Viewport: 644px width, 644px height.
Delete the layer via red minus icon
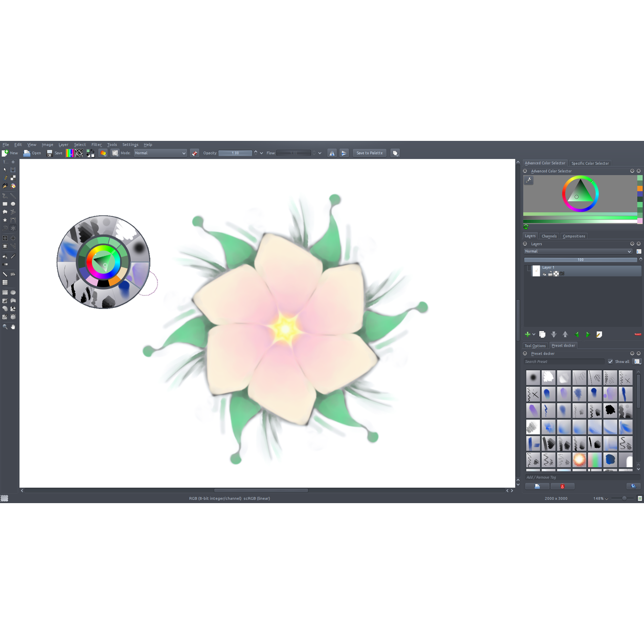pos(637,334)
